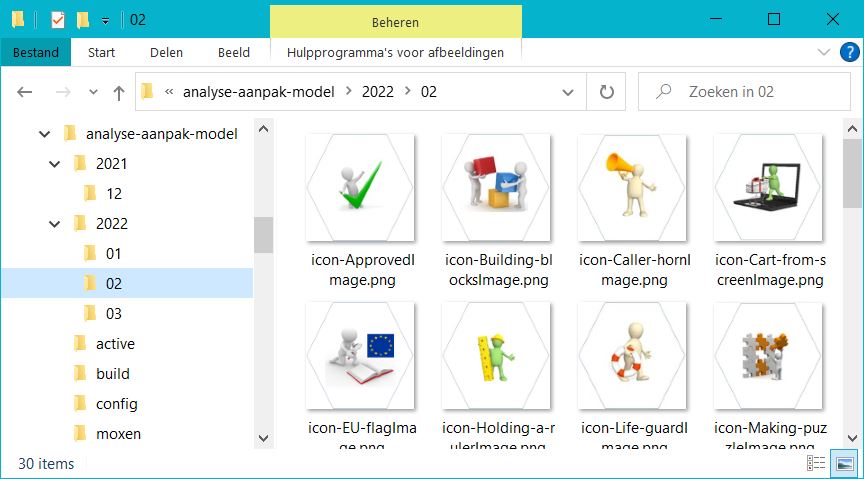Collapse the 2021 folder in tree
The width and height of the screenshot is (864, 479).
(55, 164)
